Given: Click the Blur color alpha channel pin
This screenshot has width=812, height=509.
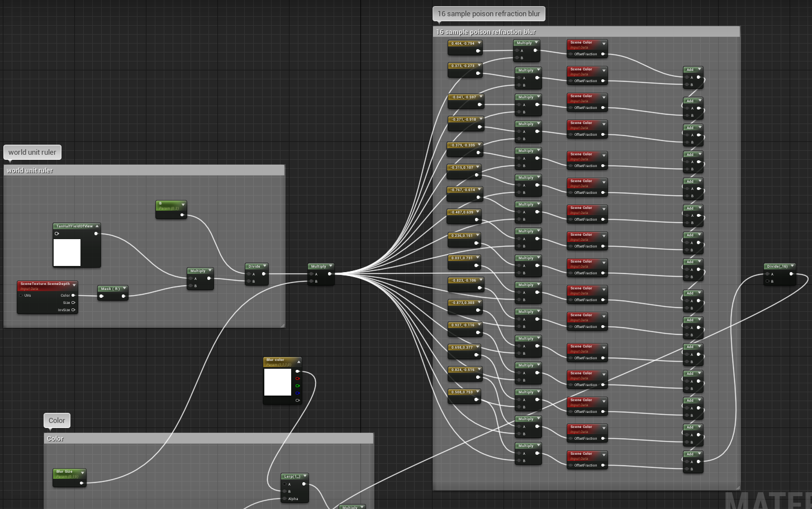Looking at the screenshot, I should click(x=297, y=400).
